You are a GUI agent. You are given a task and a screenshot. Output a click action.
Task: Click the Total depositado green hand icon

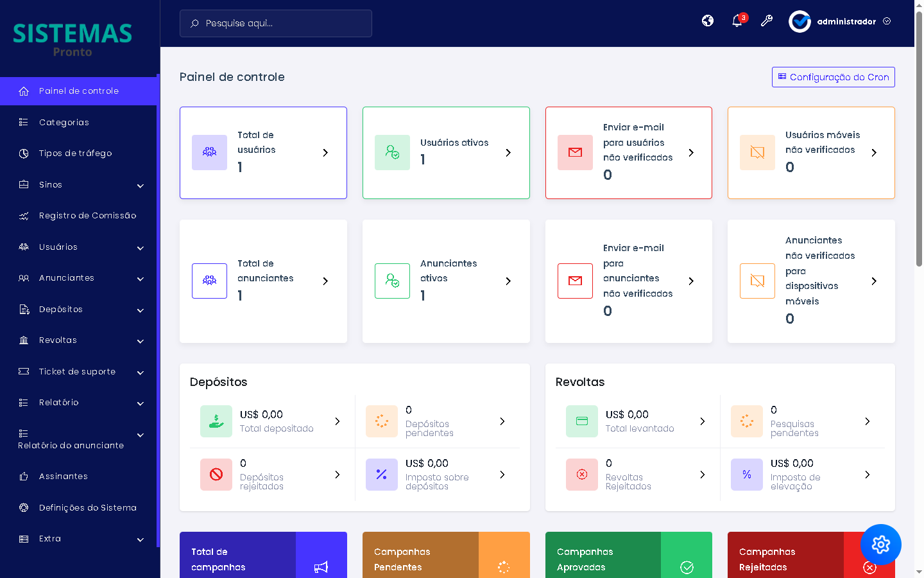pyautogui.click(x=216, y=421)
